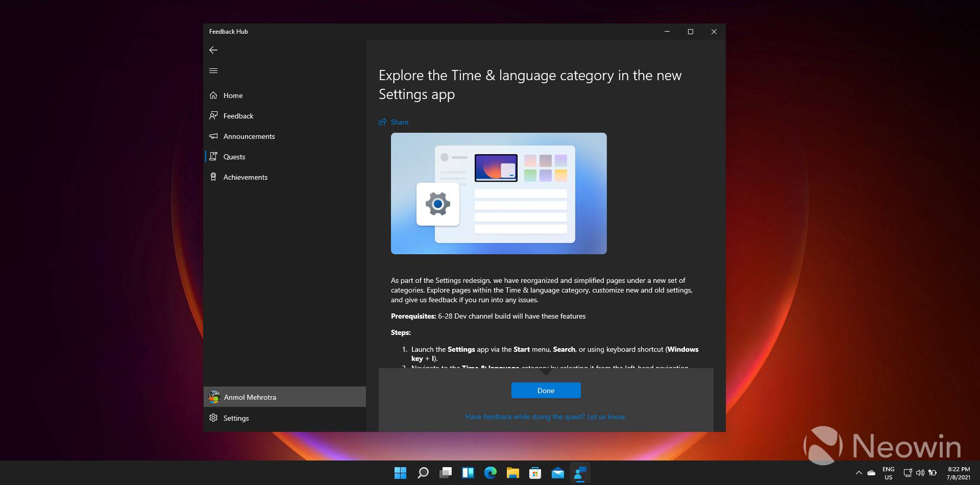
Task: Open the Windows Start menu
Action: [x=401, y=473]
